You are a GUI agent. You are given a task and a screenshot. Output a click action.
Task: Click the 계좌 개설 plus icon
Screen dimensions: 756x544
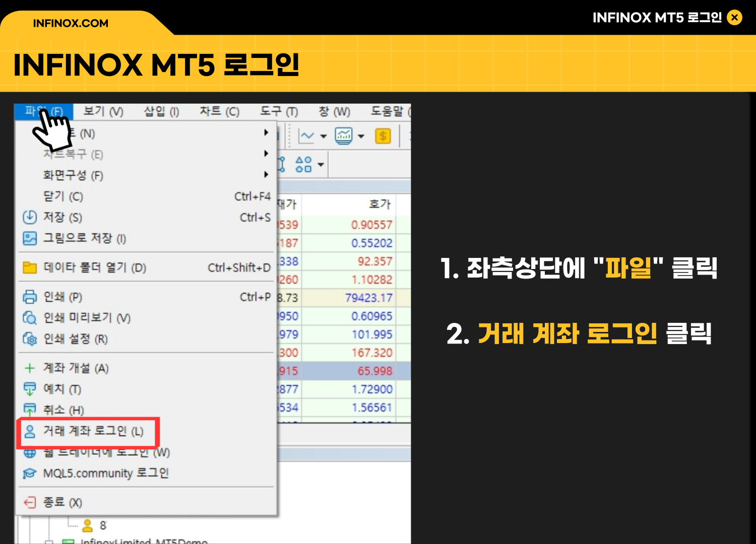click(30, 368)
